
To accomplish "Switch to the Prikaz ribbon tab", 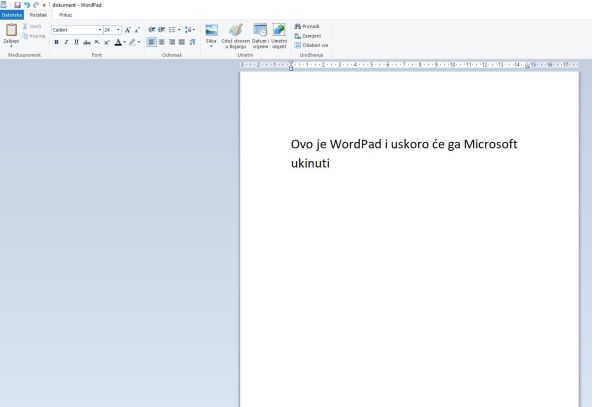I will click(x=65, y=15).
